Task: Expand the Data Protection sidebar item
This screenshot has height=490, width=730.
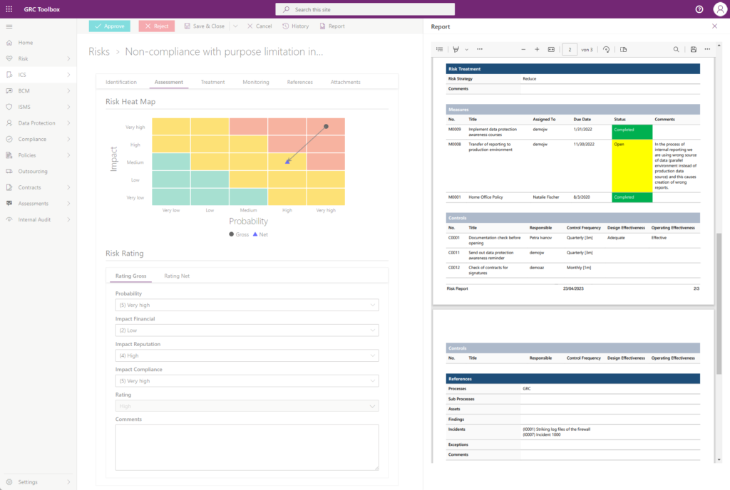Action: [x=38, y=123]
